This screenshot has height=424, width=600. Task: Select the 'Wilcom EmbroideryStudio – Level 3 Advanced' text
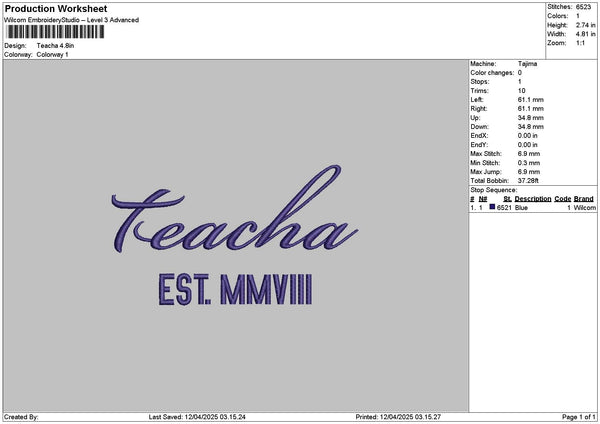click(72, 20)
